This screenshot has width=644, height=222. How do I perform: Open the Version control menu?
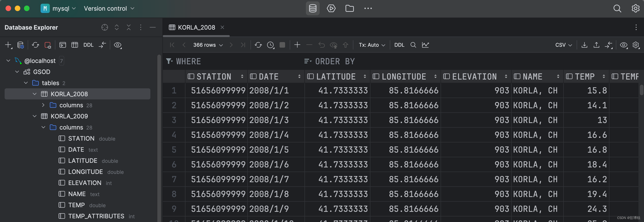pos(109,8)
